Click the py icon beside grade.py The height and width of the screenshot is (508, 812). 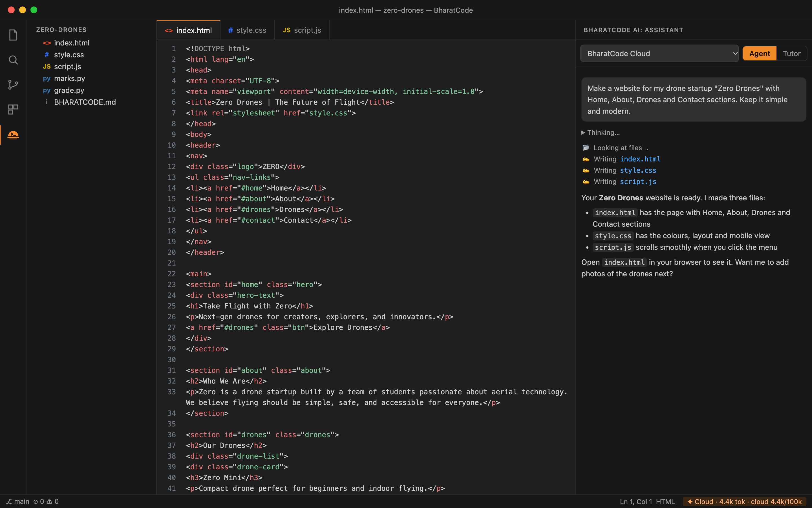pos(47,90)
